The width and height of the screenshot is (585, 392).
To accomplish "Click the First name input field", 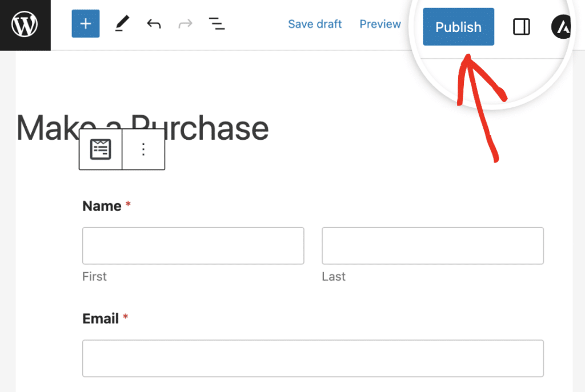I will coord(193,245).
